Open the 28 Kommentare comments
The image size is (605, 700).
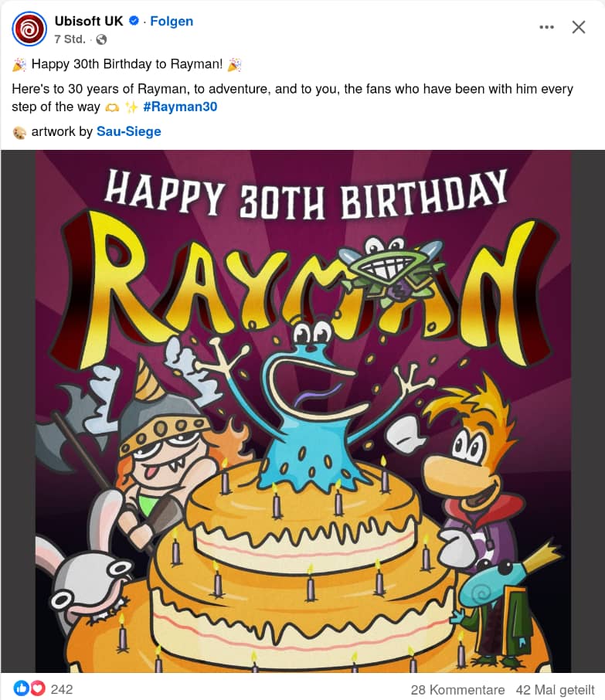tap(457, 689)
